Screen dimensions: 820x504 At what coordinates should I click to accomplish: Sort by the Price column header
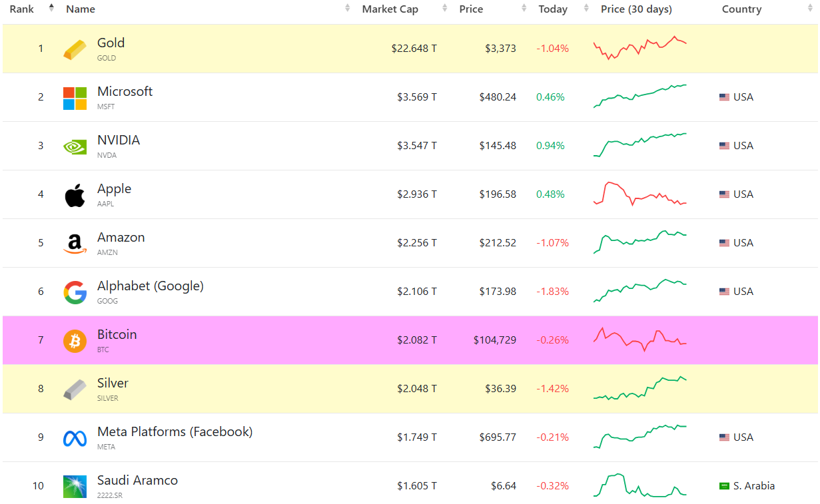coord(471,9)
